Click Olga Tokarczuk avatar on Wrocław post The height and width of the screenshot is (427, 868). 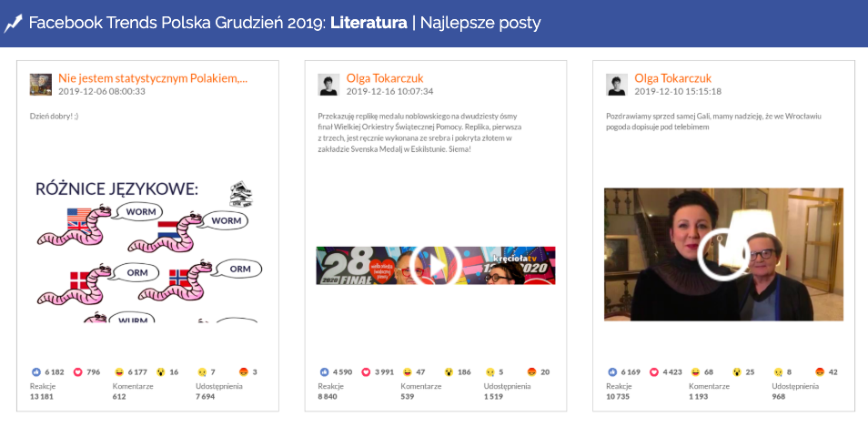(616, 85)
